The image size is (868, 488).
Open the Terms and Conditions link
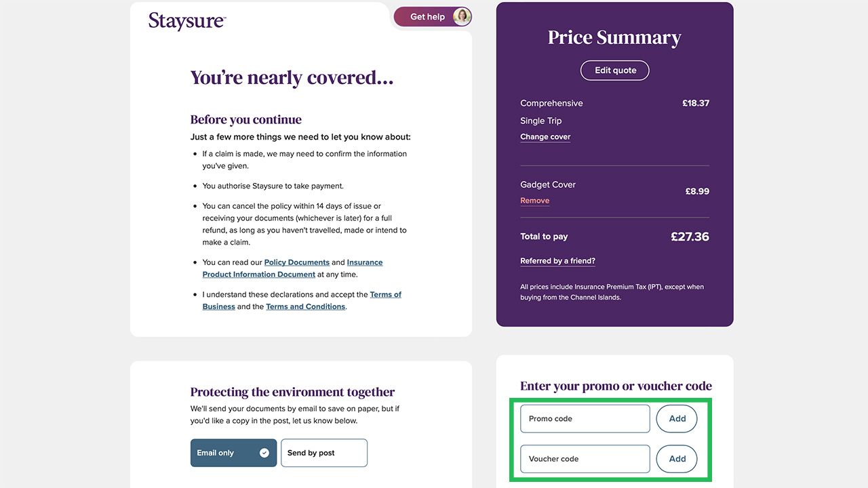305,307
